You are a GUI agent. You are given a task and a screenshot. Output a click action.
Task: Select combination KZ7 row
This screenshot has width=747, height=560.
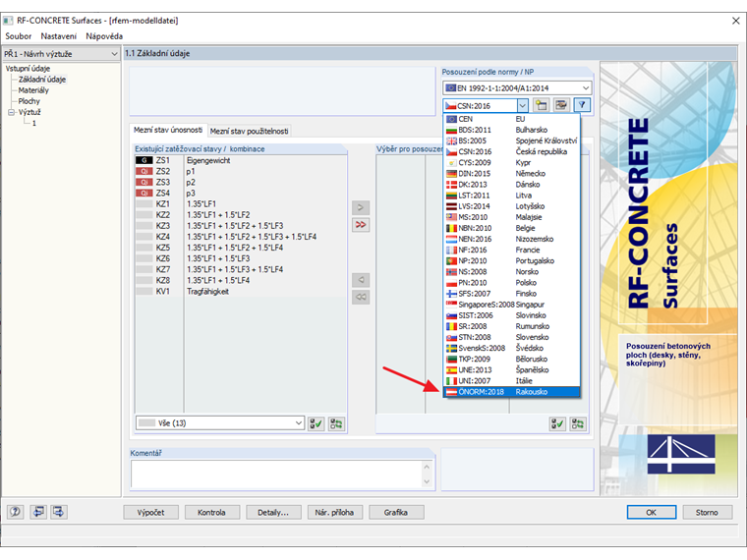[241, 269]
